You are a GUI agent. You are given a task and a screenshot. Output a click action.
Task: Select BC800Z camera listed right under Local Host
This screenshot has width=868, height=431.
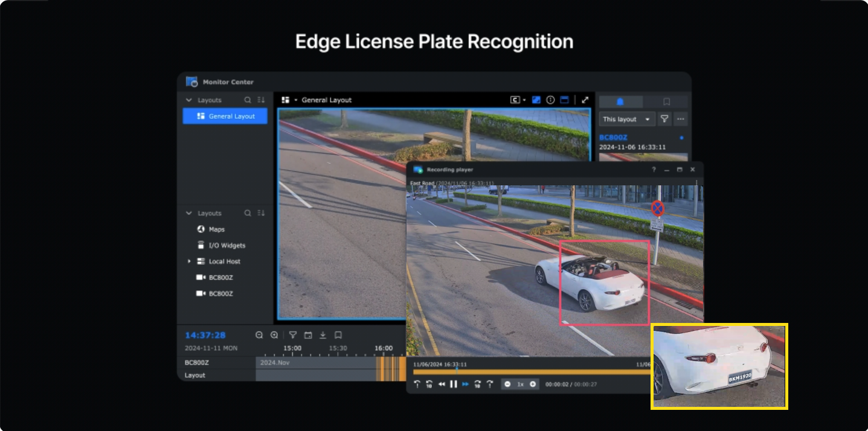tap(214, 278)
